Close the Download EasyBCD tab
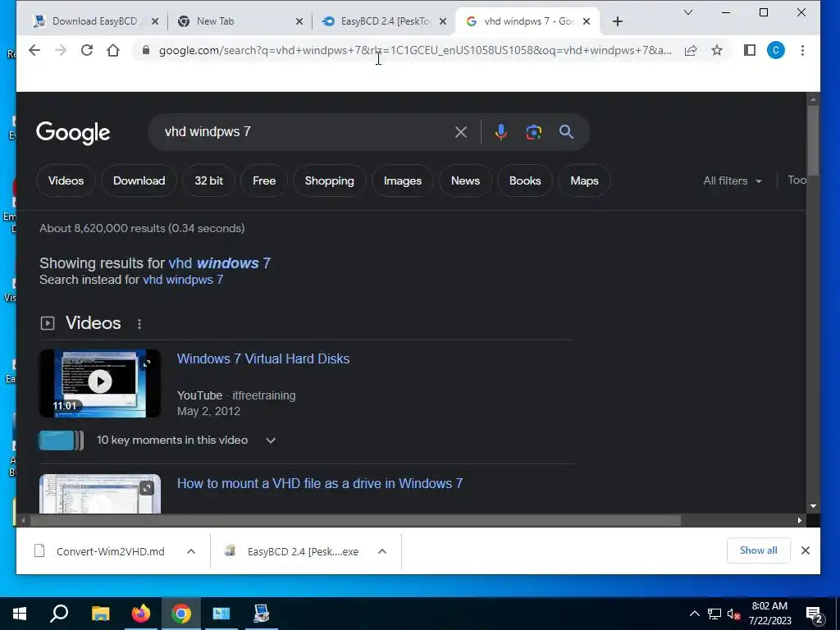The image size is (840, 630). (155, 21)
